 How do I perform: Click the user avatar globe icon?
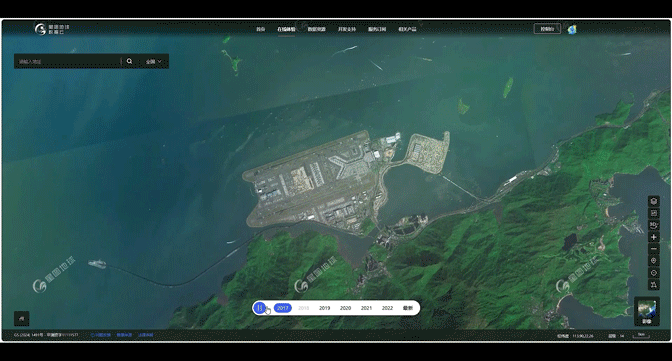tap(572, 29)
